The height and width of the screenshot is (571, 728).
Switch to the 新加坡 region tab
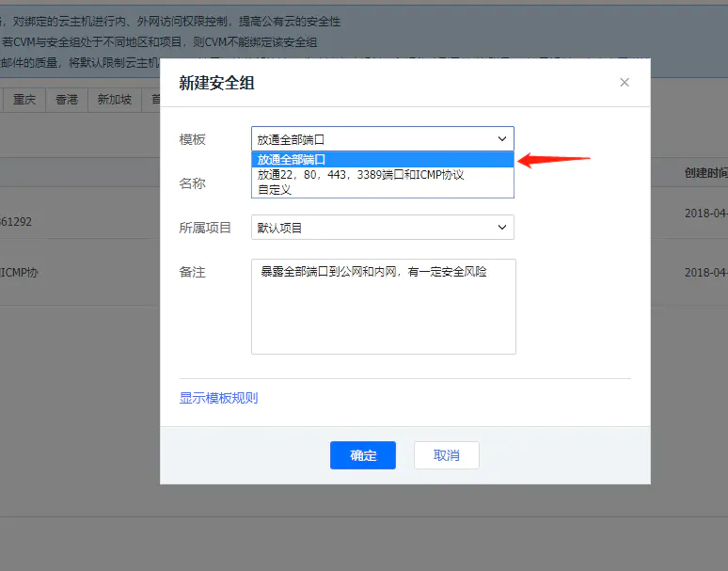115,100
